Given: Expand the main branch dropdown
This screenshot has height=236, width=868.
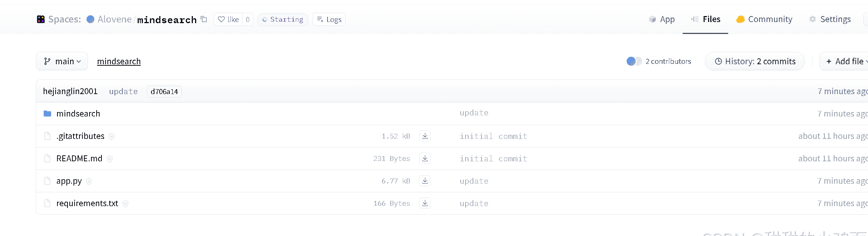Looking at the screenshot, I should click(x=62, y=61).
